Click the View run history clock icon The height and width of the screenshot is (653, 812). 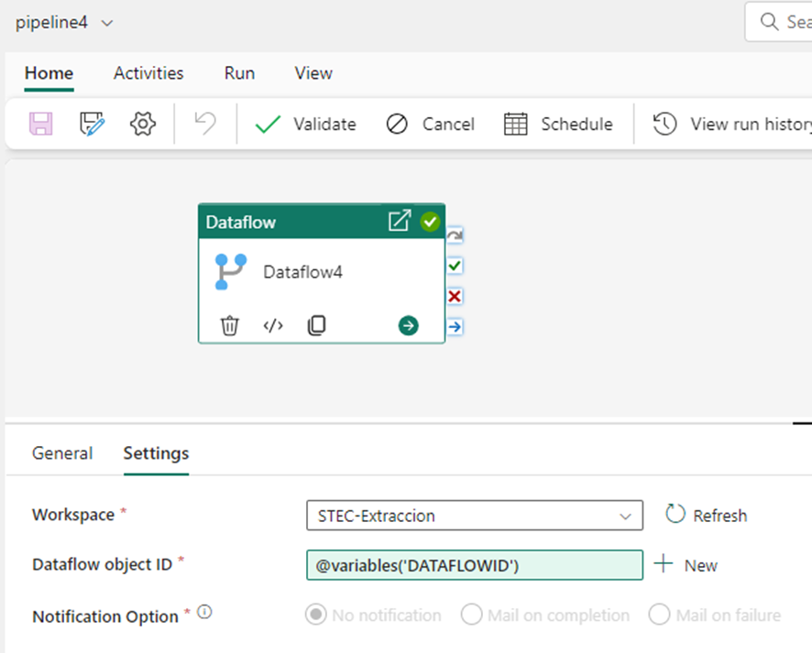pyautogui.click(x=665, y=125)
